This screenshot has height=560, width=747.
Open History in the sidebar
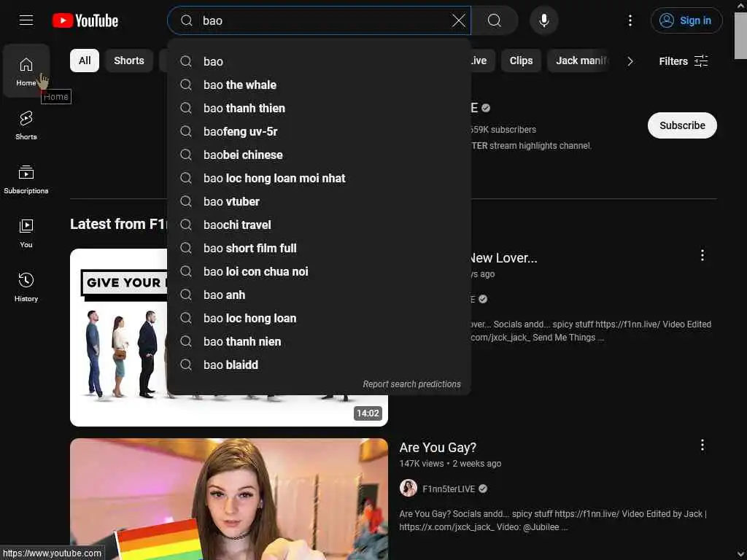click(26, 287)
